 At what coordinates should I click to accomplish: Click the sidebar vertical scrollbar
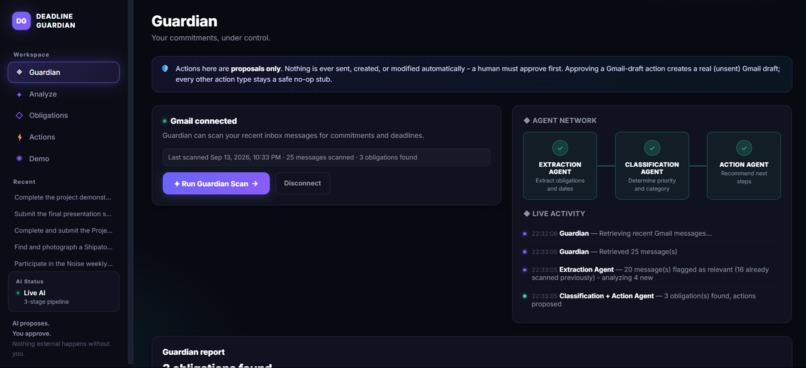point(131,181)
